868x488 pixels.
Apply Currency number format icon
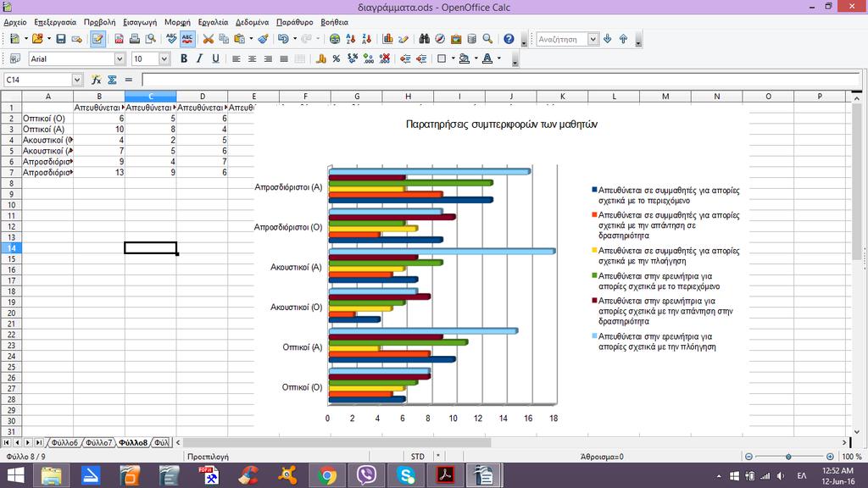click(320, 58)
